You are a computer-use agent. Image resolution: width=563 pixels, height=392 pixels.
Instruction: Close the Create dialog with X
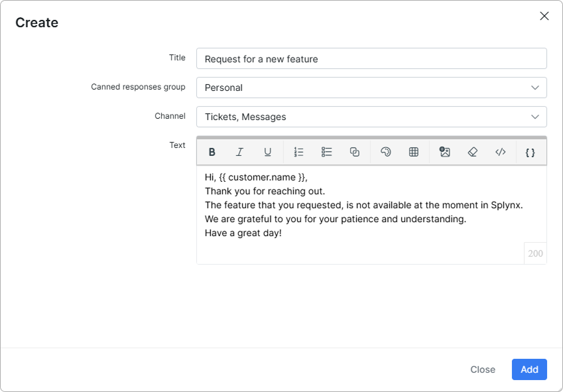pos(544,16)
